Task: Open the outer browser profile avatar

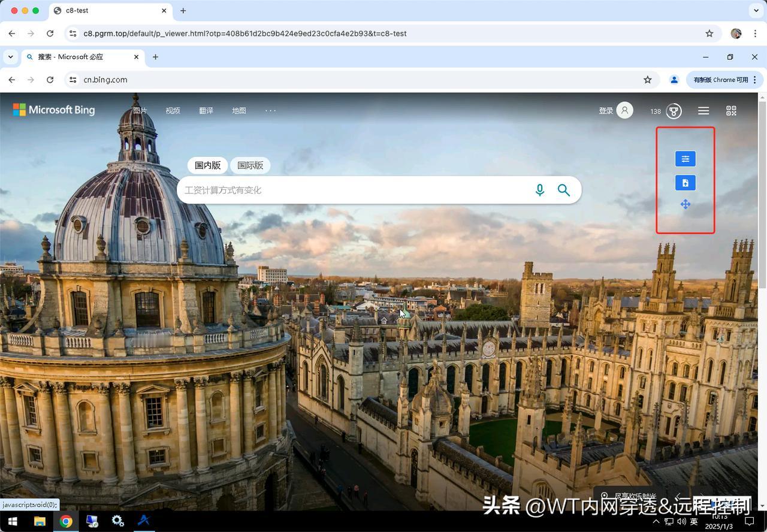Action: click(736, 34)
